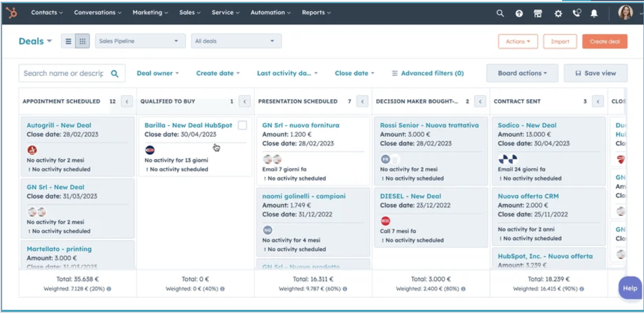Click info icon beside Weighted 9.787 € (60%)
This screenshot has width=644, height=313.
point(344,289)
